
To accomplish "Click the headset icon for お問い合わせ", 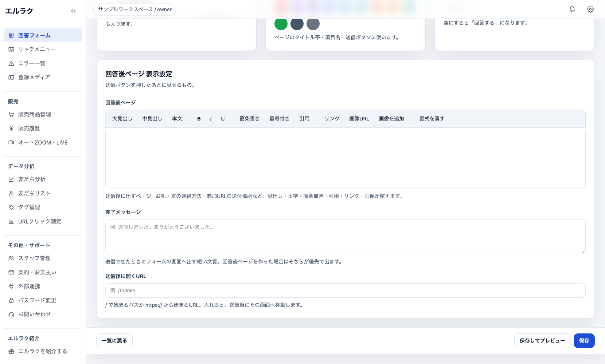I will (11, 314).
